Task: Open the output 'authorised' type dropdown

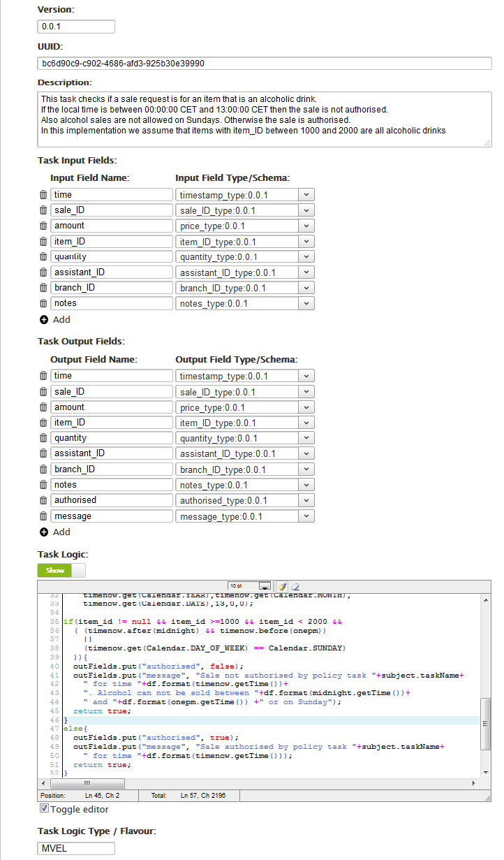Action: coord(306,500)
